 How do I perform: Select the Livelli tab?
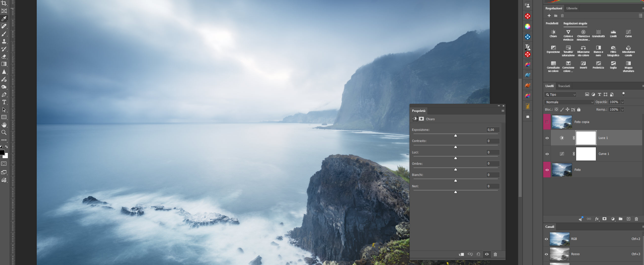pyautogui.click(x=549, y=86)
